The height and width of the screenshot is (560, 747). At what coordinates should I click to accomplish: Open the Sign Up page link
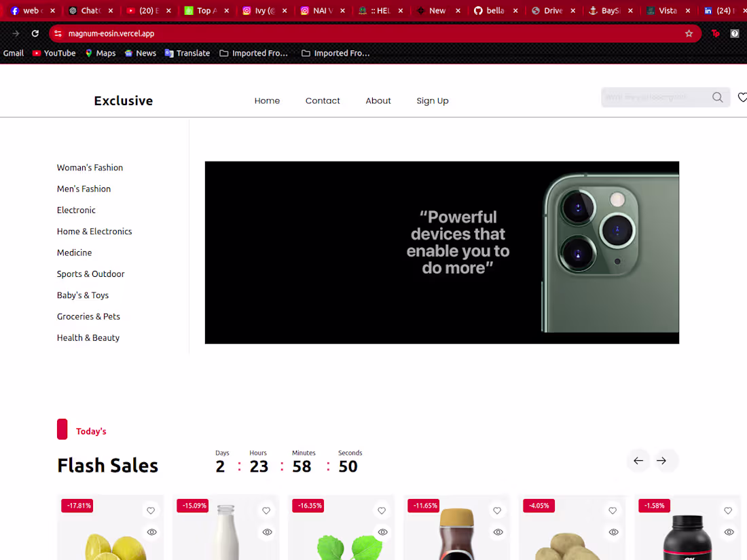click(433, 100)
